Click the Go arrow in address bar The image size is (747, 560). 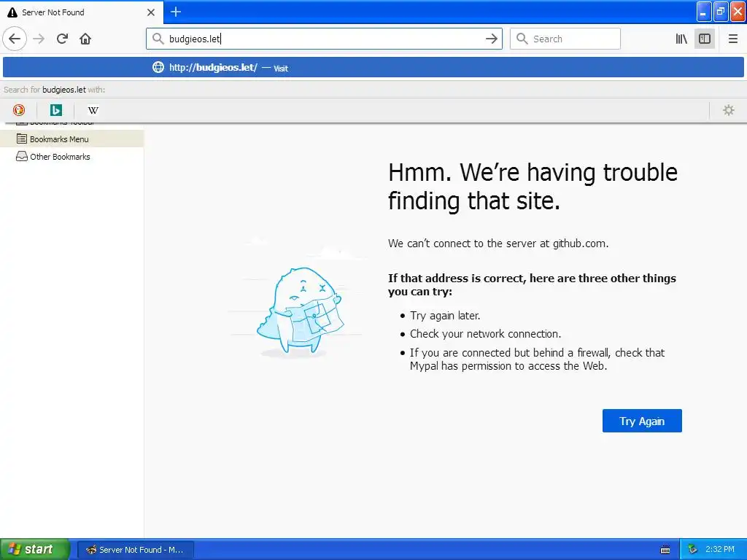click(491, 39)
